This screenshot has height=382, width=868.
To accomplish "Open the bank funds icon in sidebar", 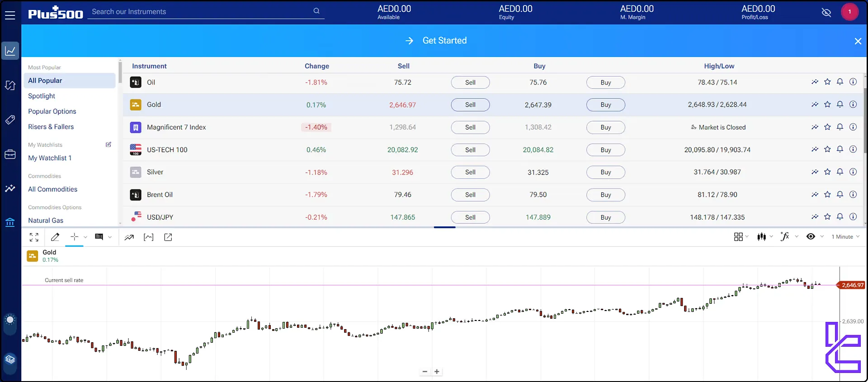I will pyautogui.click(x=10, y=222).
